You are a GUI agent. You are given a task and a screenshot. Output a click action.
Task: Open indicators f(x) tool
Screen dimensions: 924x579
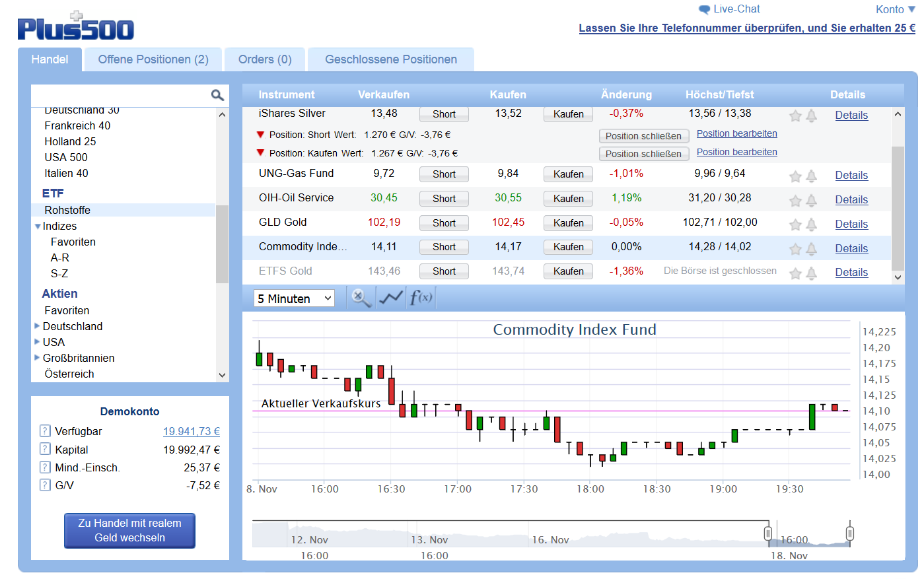pyautogui.click(x=421, y=298)
